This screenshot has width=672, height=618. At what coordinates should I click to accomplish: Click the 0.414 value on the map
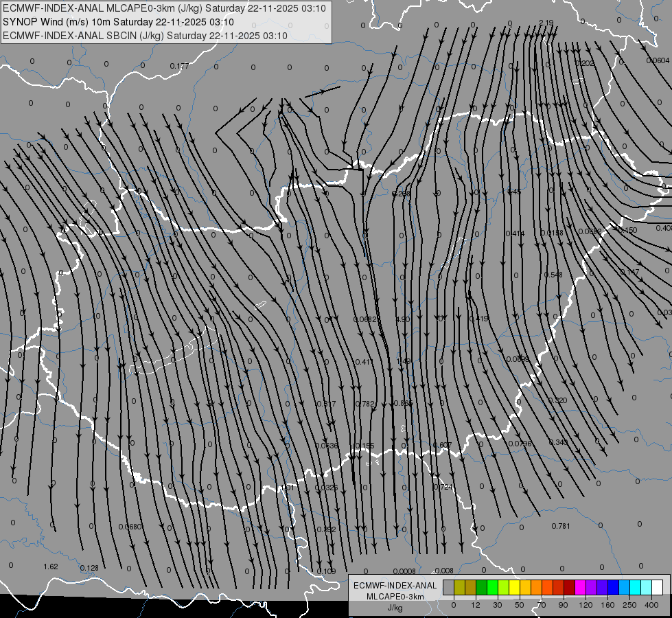515,233
